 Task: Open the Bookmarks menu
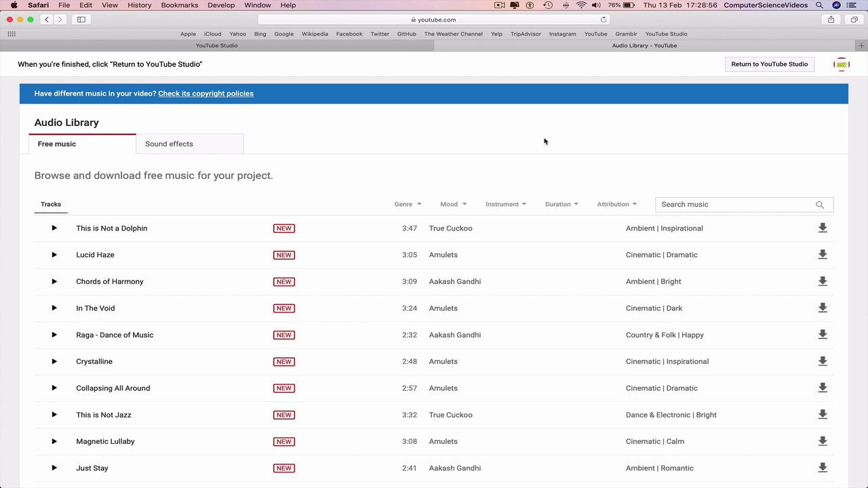180,5
